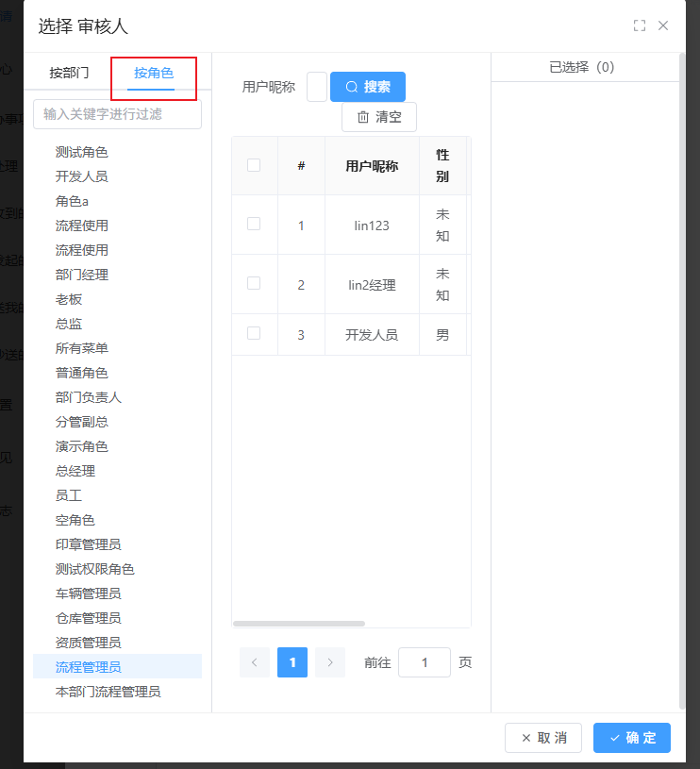
Task: Check the row for lin123
Action: point(254,225)
